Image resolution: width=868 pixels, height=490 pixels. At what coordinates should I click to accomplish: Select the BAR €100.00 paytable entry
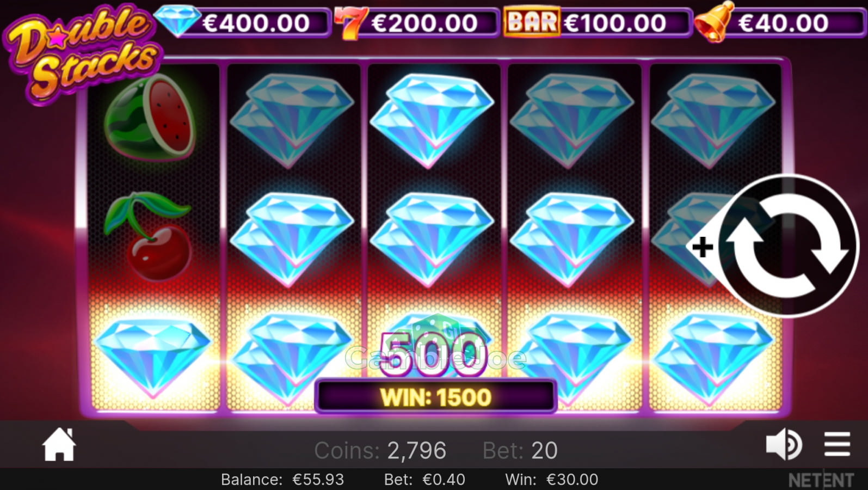(x=597, y=22)
